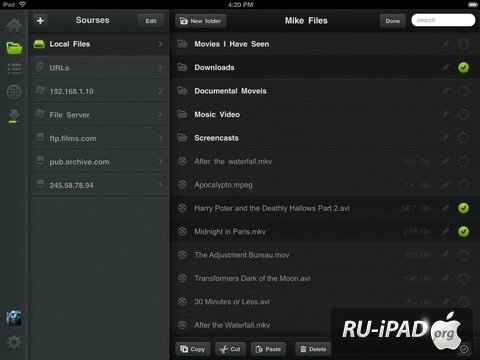Rename Transformers file via pencil icon
This screenshot has width=480, height=360.
[x=446, y=278]
